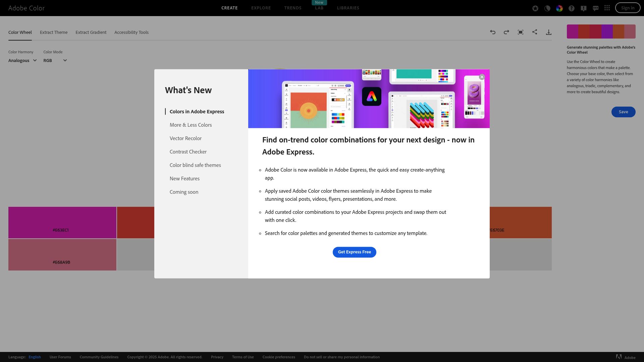Click the download icon above the color area
This screenshot has width=644, height=362.
[549, 32]
